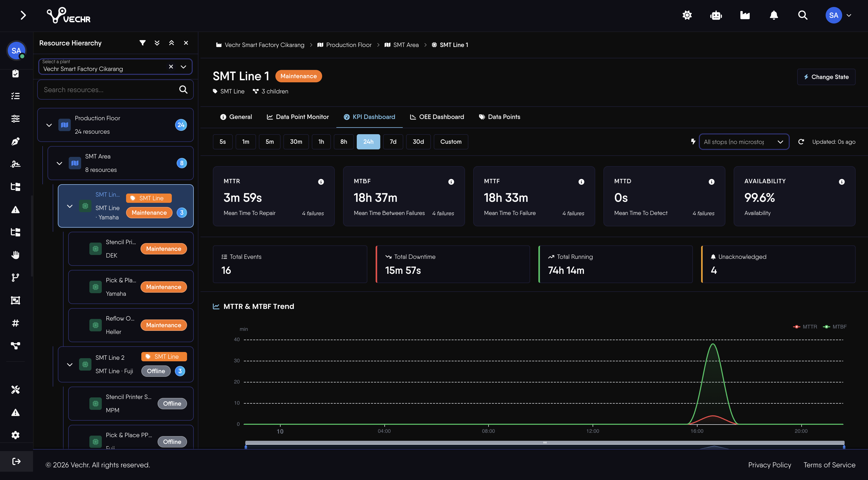Image resolution: width=868 pixels, height=480 pixels.
Task: Grab the right handle of the chart zoom slider
Action: [x=844, y=447]
